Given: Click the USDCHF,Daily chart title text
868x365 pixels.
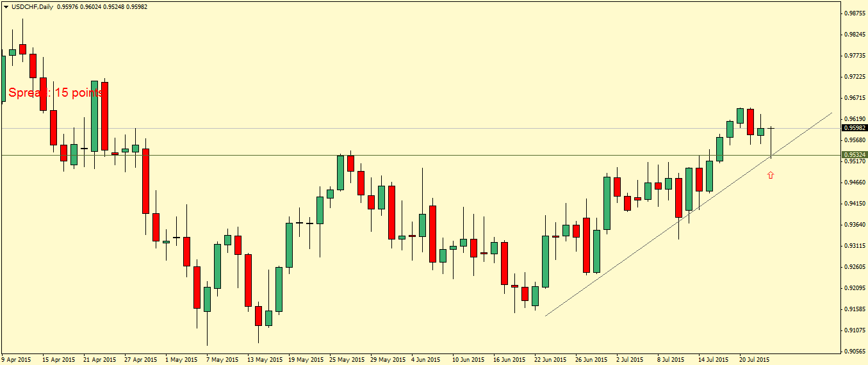Looking at the screenshot, I should coord(33,6).
